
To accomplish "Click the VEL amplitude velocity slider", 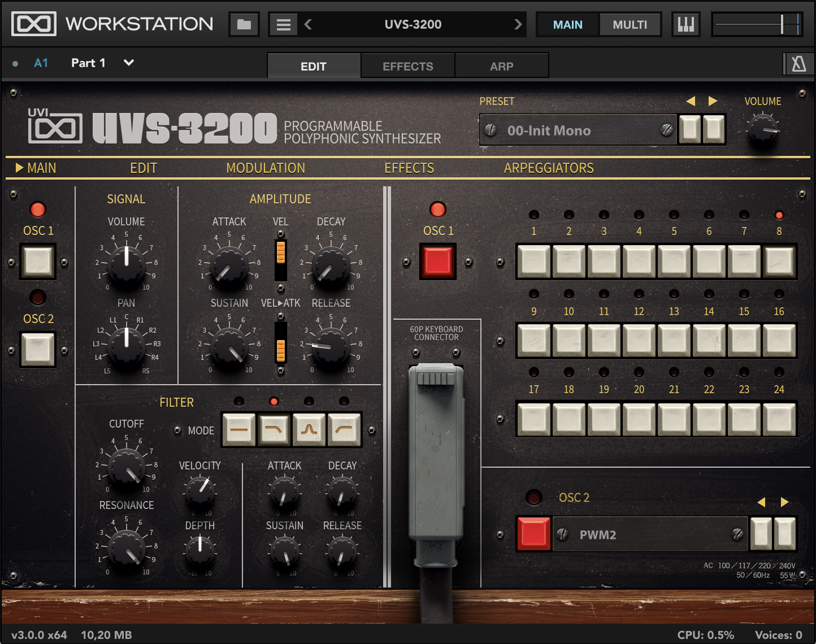I will tap(280, 260).
